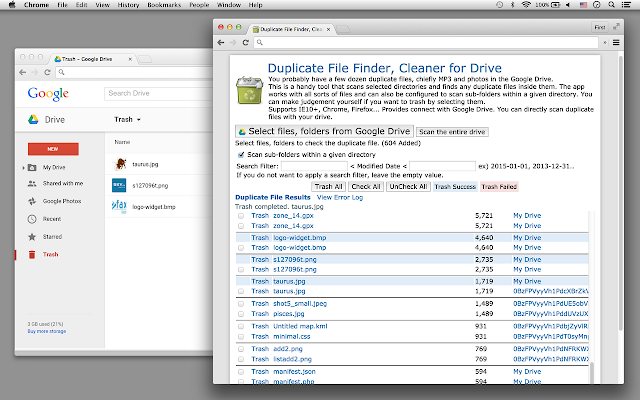Click Trash link for manifest.json
Screen dimensions: 640x400
(x=260, y=372)
